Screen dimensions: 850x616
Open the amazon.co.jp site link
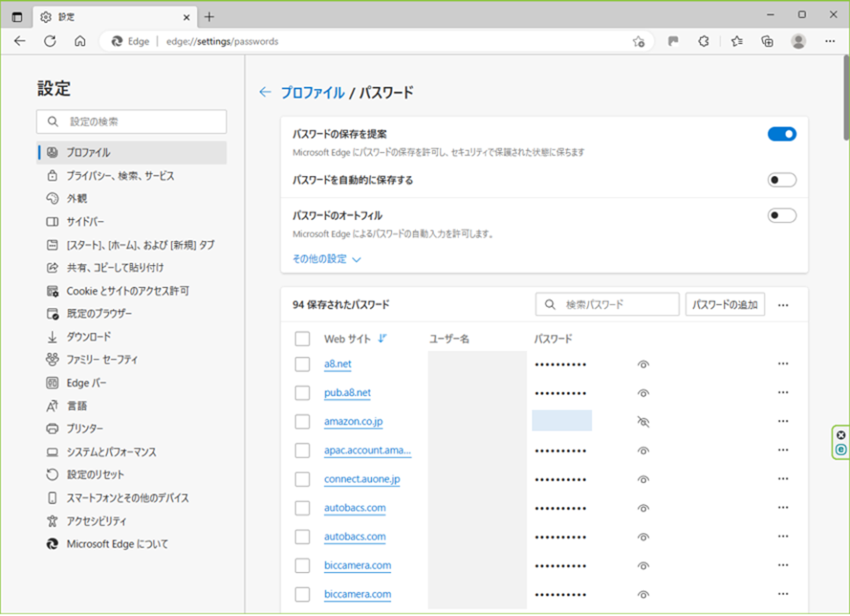click(x=354, y=422)
